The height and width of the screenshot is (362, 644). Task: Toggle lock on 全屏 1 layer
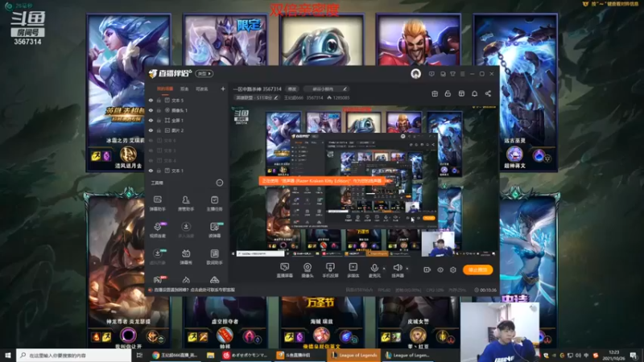tap(159, 120)
